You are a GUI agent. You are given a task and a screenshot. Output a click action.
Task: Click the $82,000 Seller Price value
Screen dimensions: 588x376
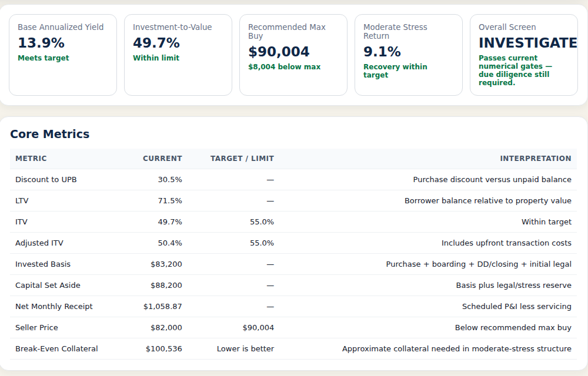pos(166,328)
